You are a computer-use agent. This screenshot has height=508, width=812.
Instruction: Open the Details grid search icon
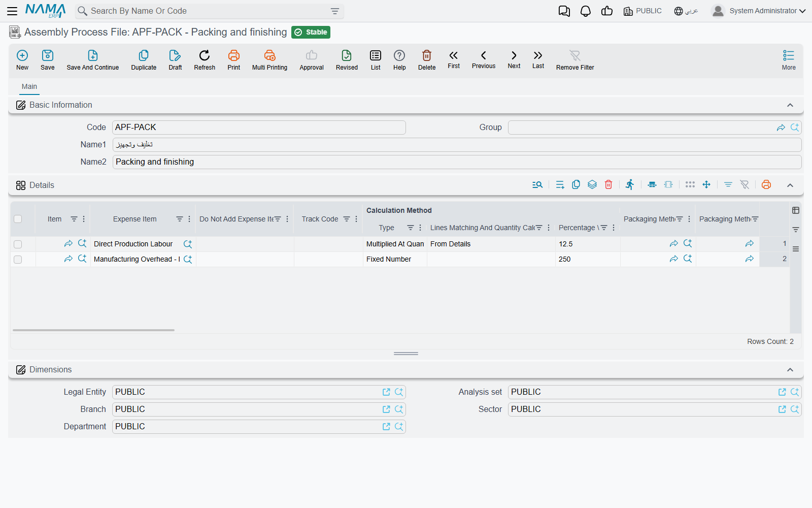(537, 185)
